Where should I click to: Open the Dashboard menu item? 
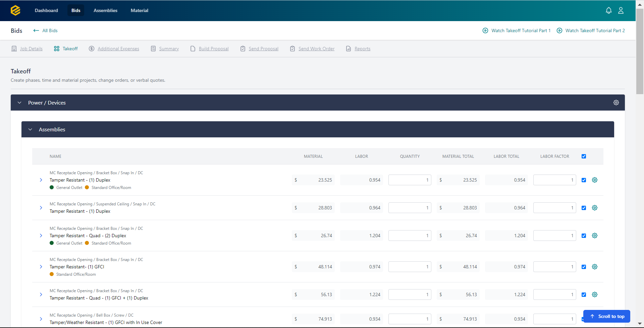pos(46,10)
